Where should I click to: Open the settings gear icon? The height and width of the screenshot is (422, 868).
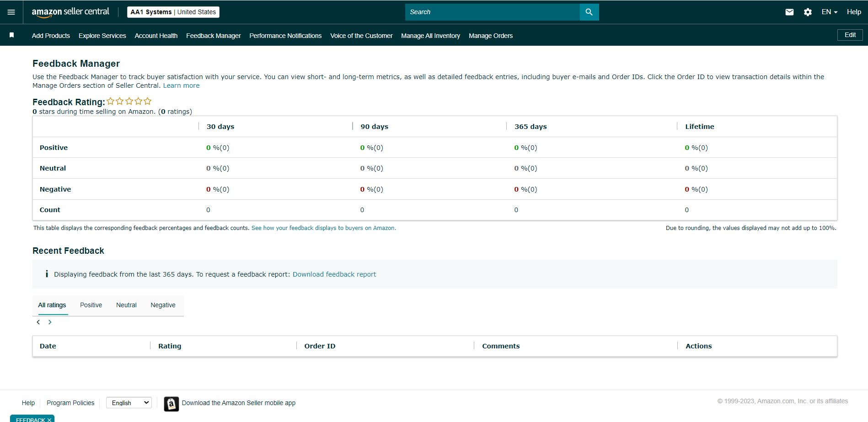808,12
